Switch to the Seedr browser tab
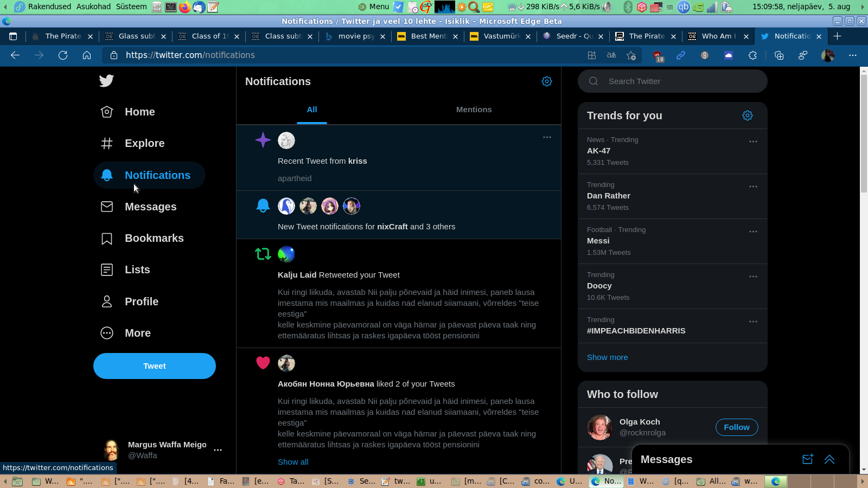Viewport: 868px width, 488px height. point(573,36)
